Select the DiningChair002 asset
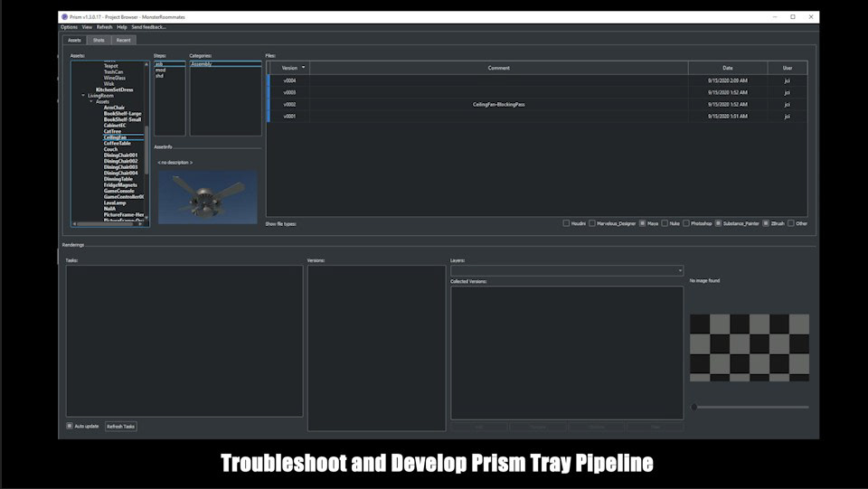 point(120,161)
